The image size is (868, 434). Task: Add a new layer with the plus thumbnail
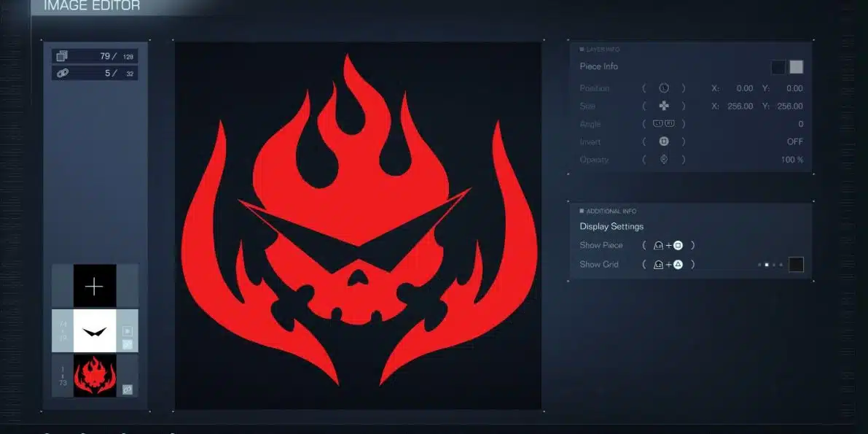[x=95, y=286]
